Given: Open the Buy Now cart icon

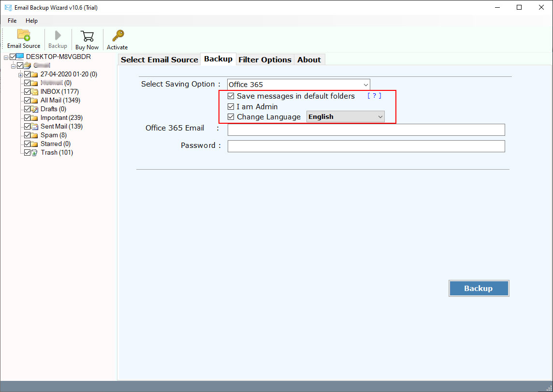Looking at the screenshot, I should coord(87,36).
